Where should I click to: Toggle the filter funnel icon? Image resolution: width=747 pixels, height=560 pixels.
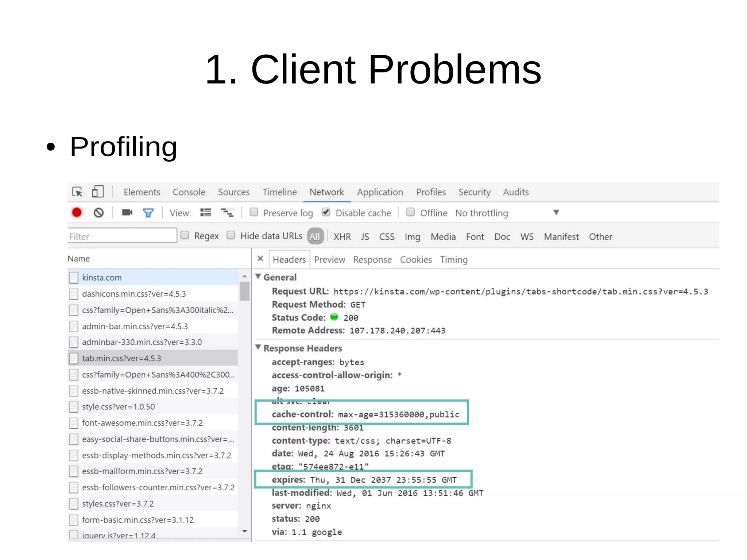148,213
